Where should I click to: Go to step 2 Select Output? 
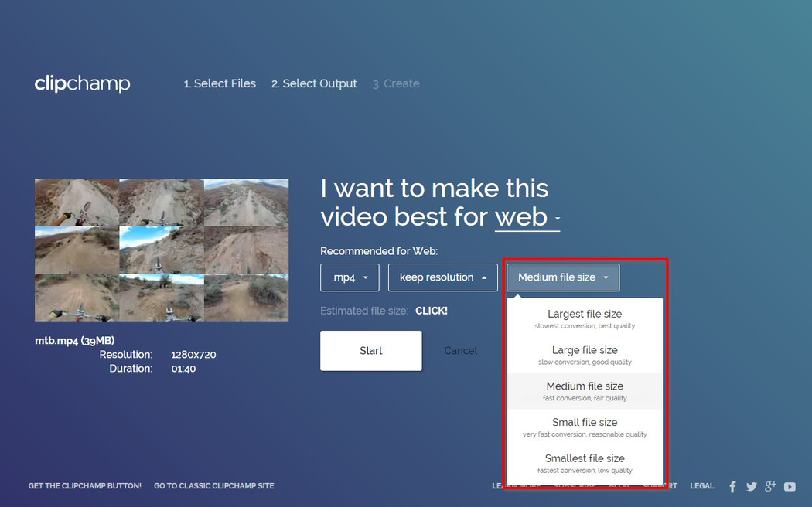coord(314,83)
